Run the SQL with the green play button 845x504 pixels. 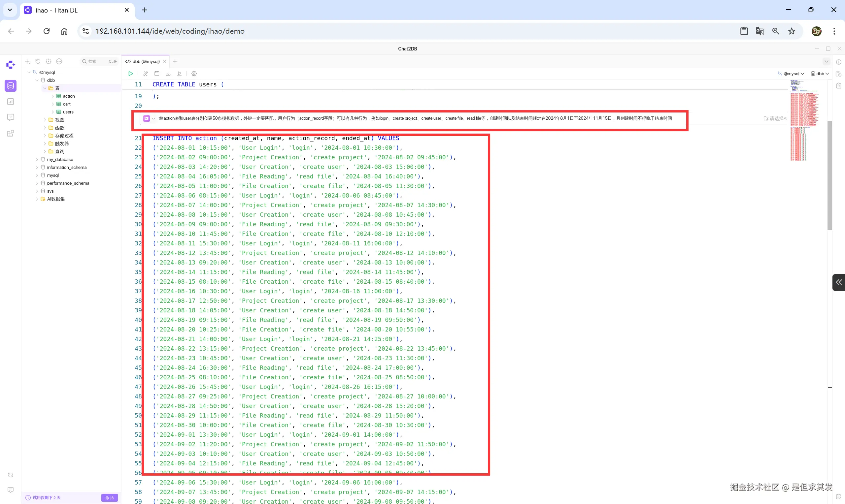tap(130, 73)
